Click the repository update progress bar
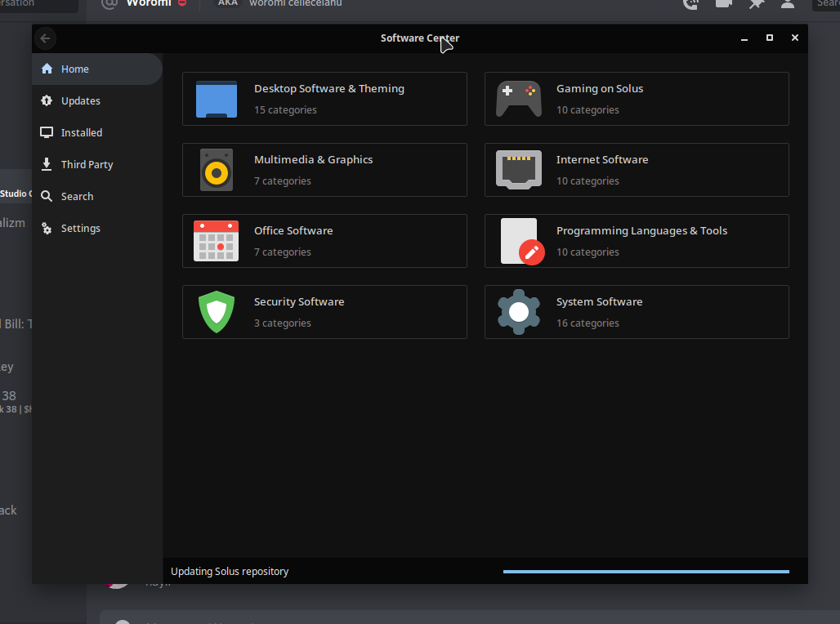 (x=646, y=572)
